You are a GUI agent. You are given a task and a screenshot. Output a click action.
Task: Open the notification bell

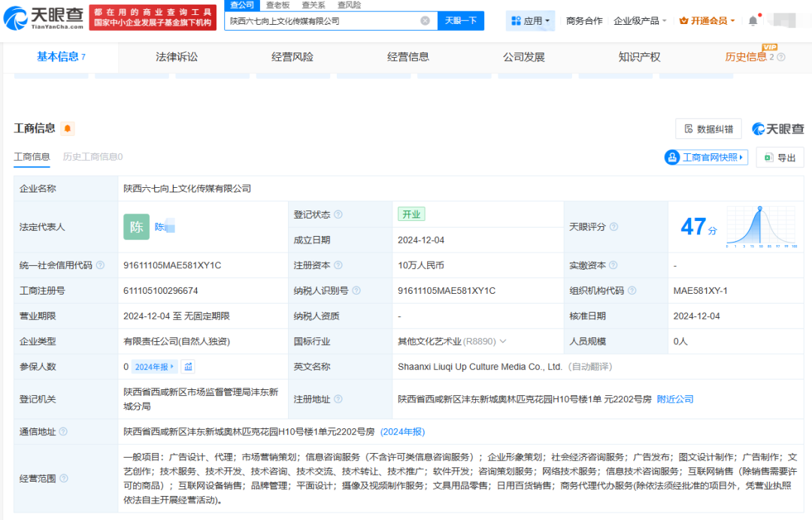tap(753, 21)
